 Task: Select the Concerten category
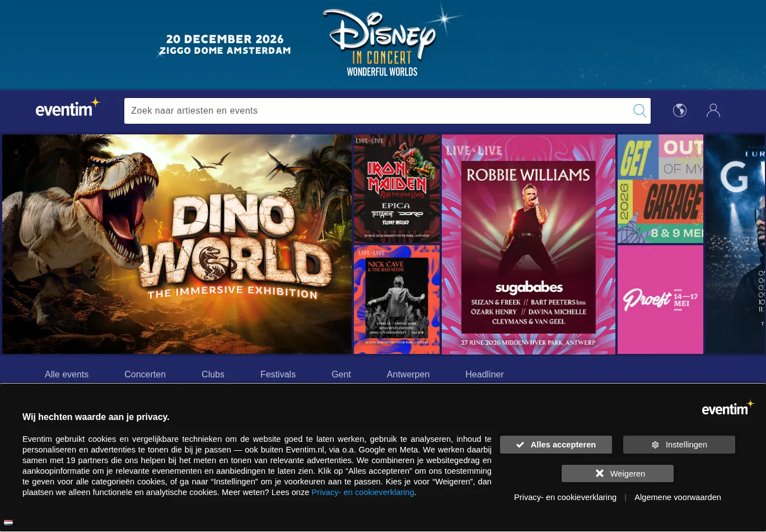pos(145,374)
